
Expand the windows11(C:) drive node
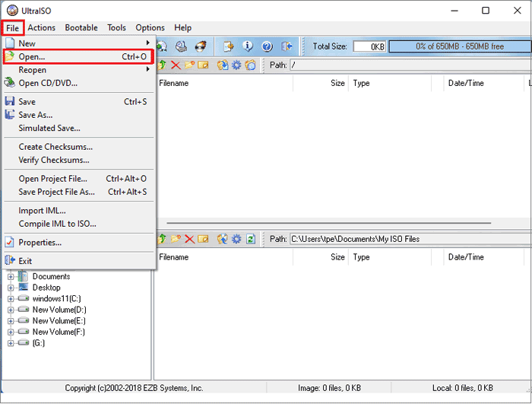11,299
